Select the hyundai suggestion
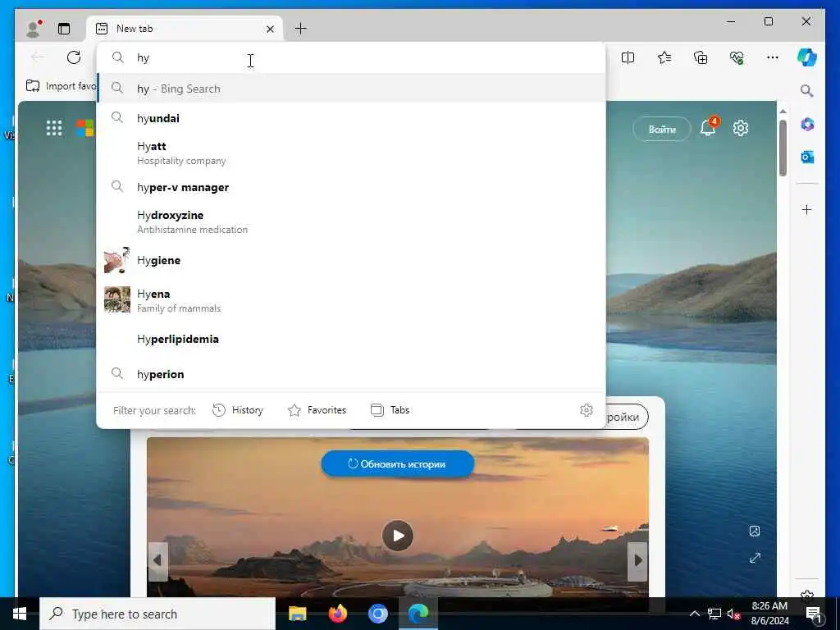840x630 pixels. pos(351,118)
